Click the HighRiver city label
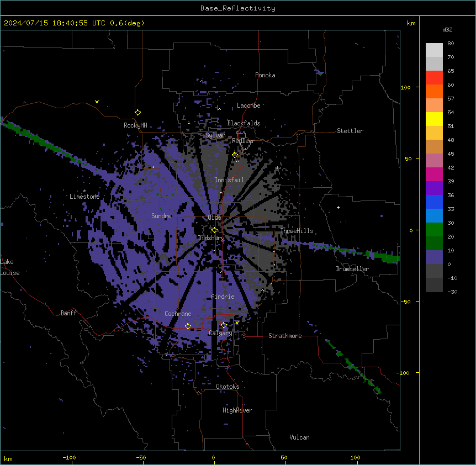 (x=237, y=410)
